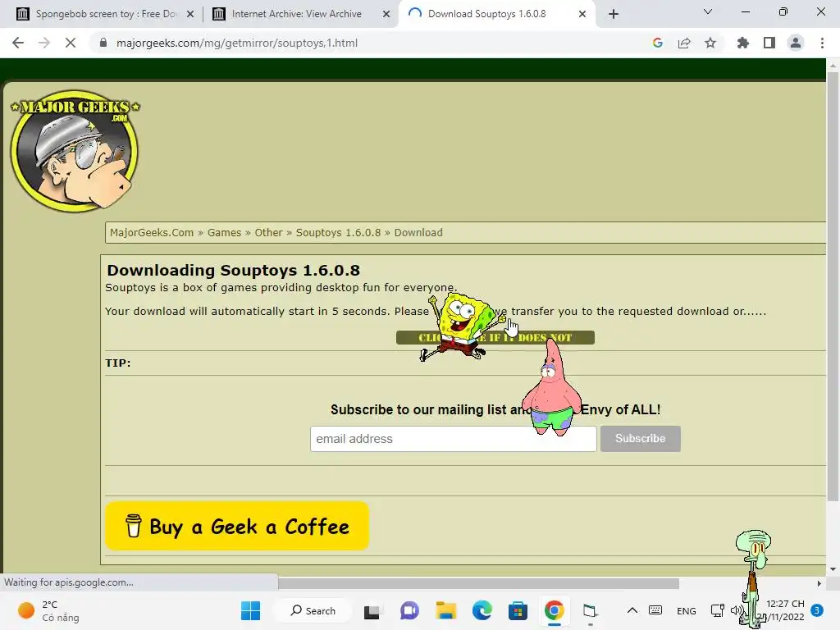
Task: Click the Patrick Star desktop toy
Action: pos(552,388)
